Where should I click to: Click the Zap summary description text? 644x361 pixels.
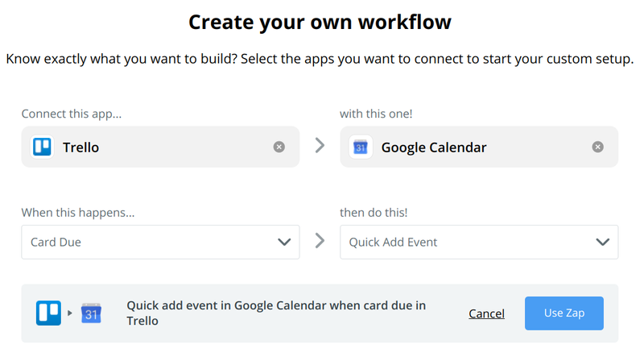pos(276,313)
